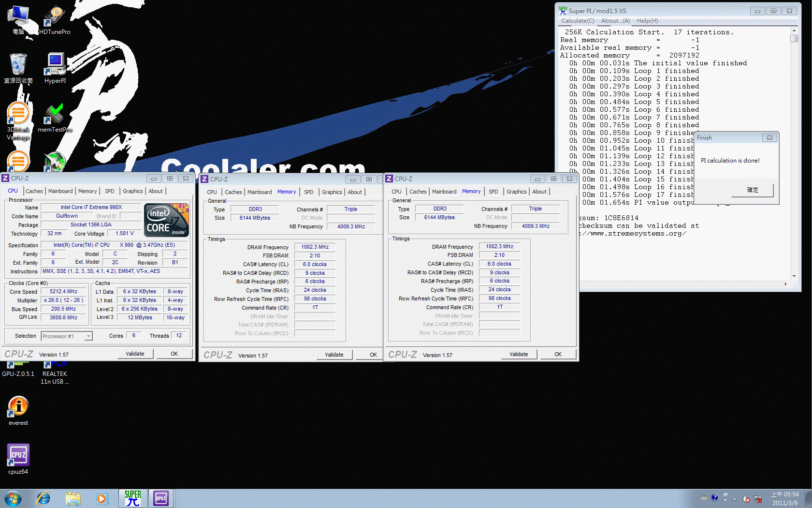
Task: Open the About...(A) menu in Super PI
Action: point(615,21)
